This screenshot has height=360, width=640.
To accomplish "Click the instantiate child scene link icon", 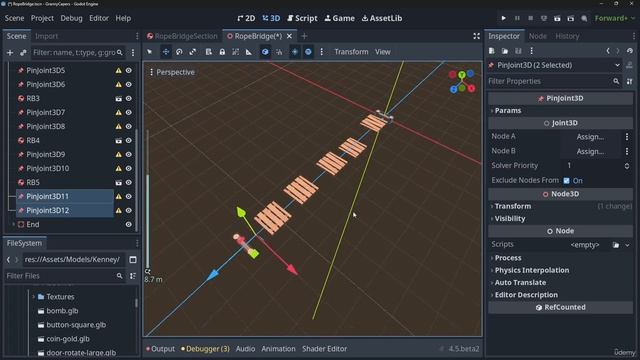I will click(x=23, y=53).
